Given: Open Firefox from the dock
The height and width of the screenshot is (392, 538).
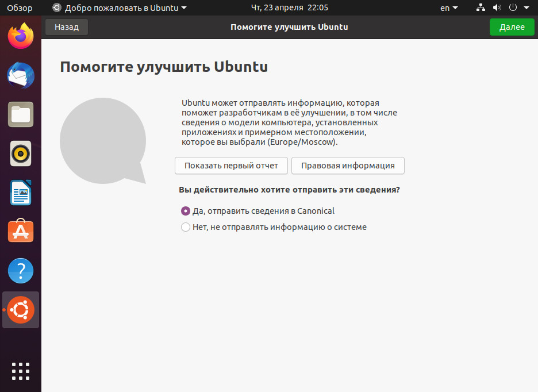Looking at the screenshot, I should (21, 36).
